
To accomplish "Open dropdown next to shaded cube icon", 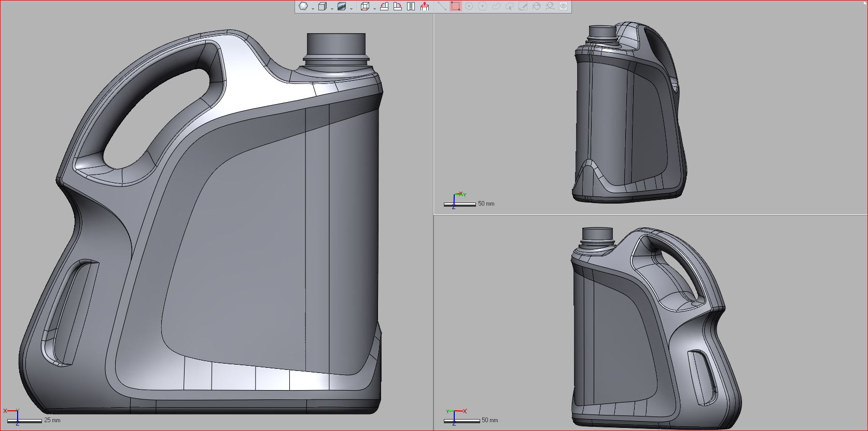I will (x=351, y=9).
